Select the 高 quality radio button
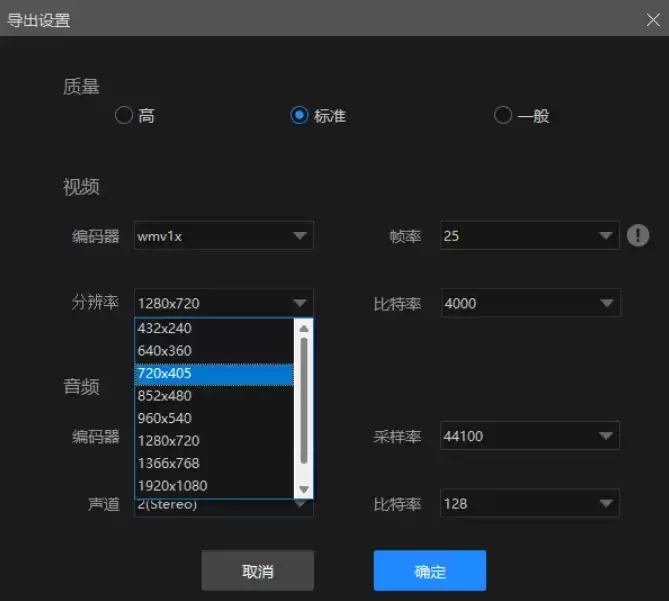 [x=124, y=115]
